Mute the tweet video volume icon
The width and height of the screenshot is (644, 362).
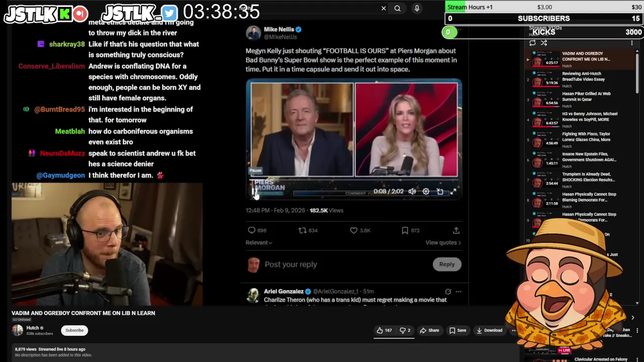tap(412, 192)
